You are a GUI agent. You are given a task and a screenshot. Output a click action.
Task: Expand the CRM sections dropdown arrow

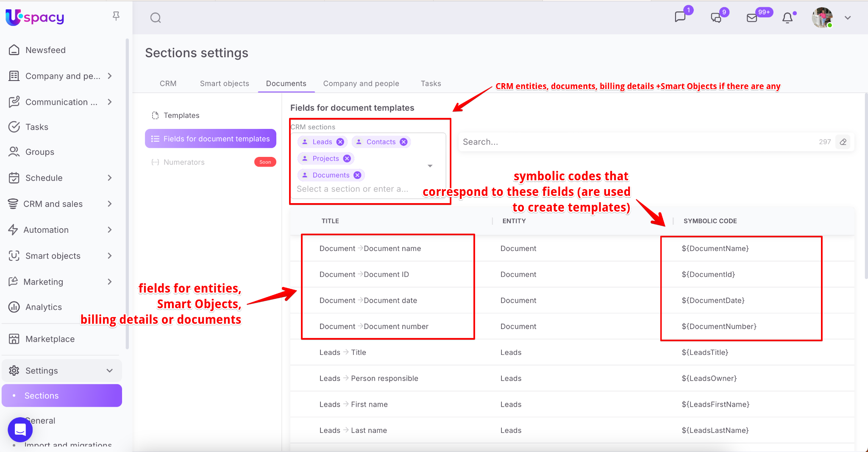tap(430, 166)
